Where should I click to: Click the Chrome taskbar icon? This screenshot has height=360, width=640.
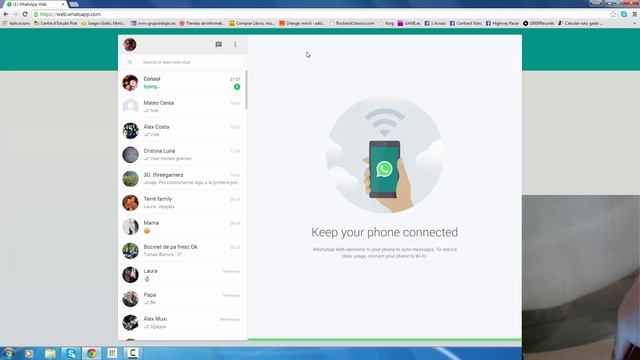(x=91, y=353)
